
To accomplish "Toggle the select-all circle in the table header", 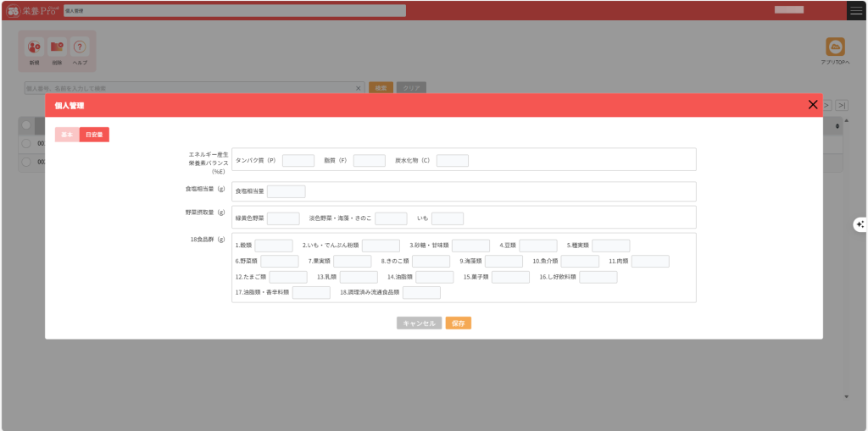I will point(26,125).
